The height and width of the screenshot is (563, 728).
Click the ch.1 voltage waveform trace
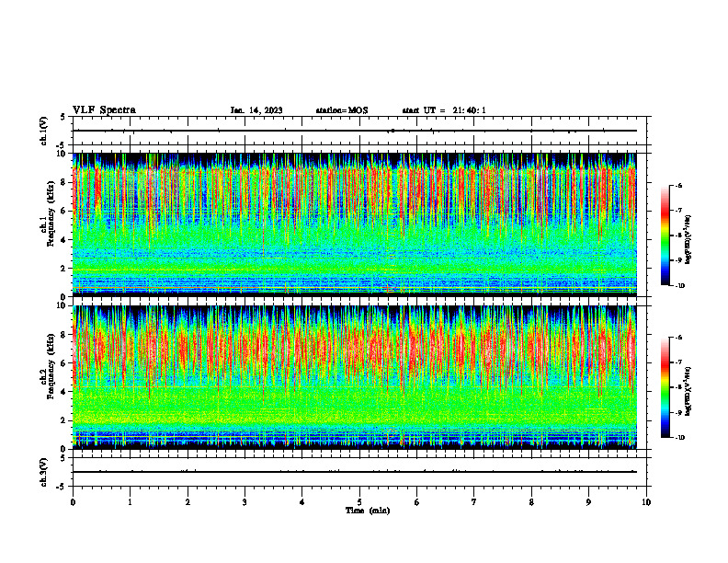(x=354, y=131)
